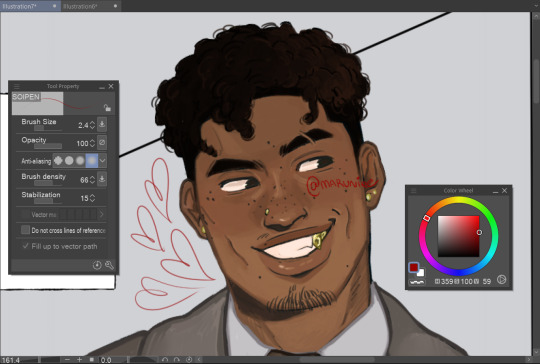540x364 pixels.
Task: Zoom out with the minus icon
Action: 67,360
